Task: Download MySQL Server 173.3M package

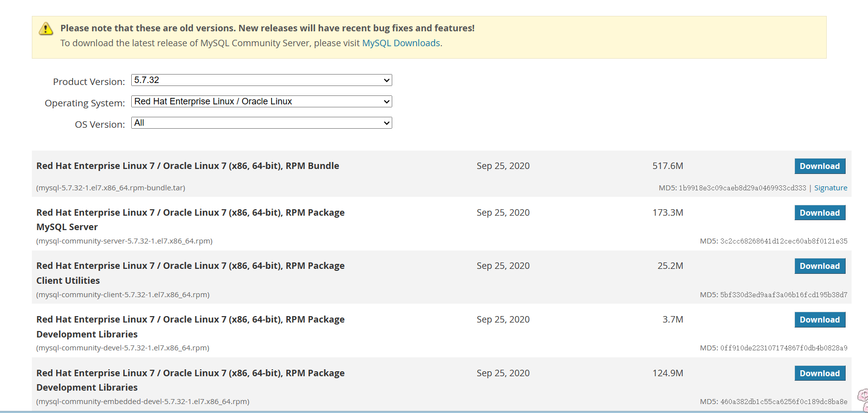Action: (x=820, y=213)
